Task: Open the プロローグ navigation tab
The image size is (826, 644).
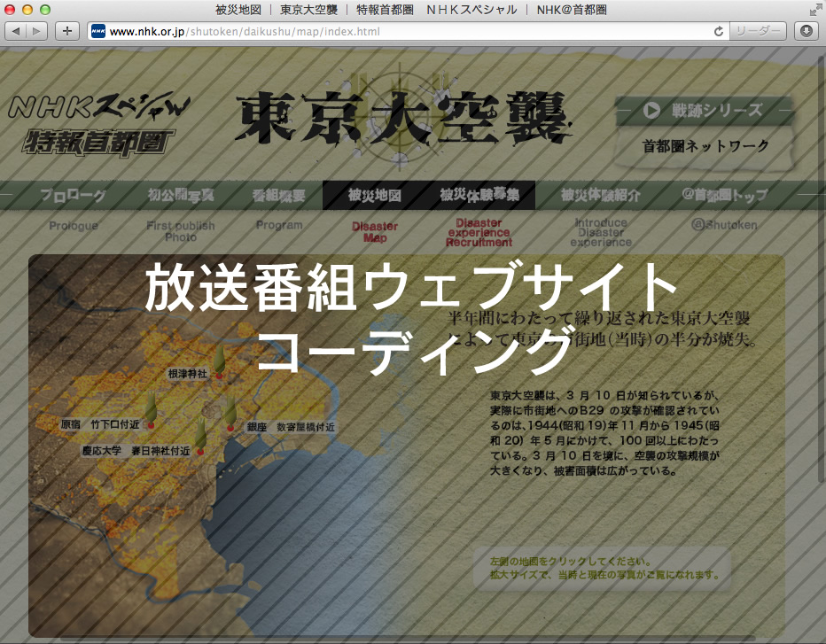Action: click(74, 196)
